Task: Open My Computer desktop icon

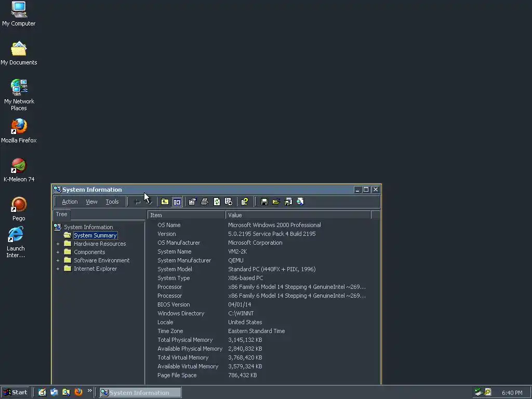Action: 19,14
